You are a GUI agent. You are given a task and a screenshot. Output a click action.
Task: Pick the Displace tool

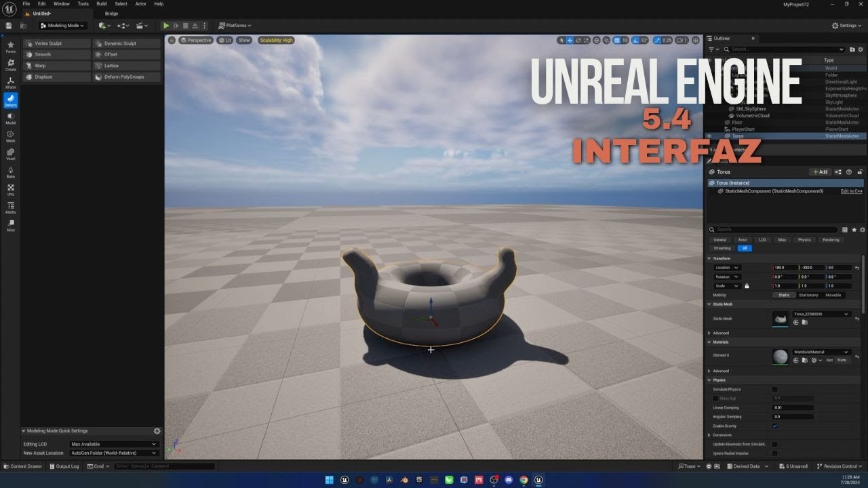tap(57, 77)
